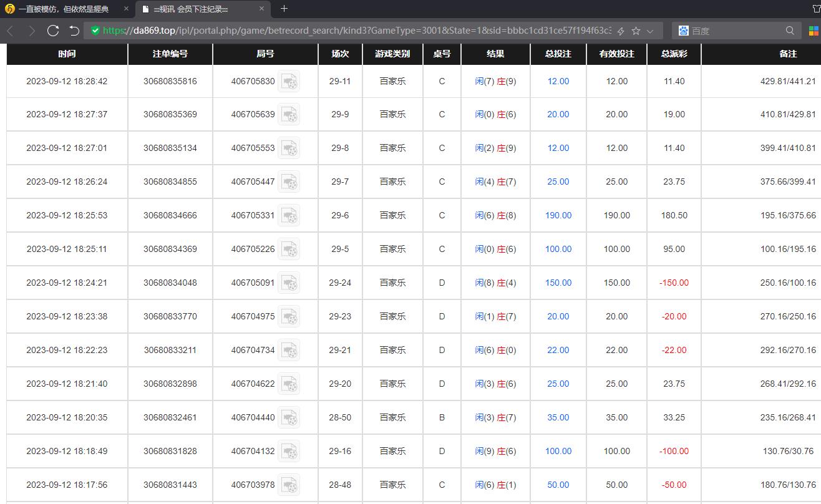Go forward in browser history
Image resolution: width=821 pixels, height=504 pixels.
32,31
